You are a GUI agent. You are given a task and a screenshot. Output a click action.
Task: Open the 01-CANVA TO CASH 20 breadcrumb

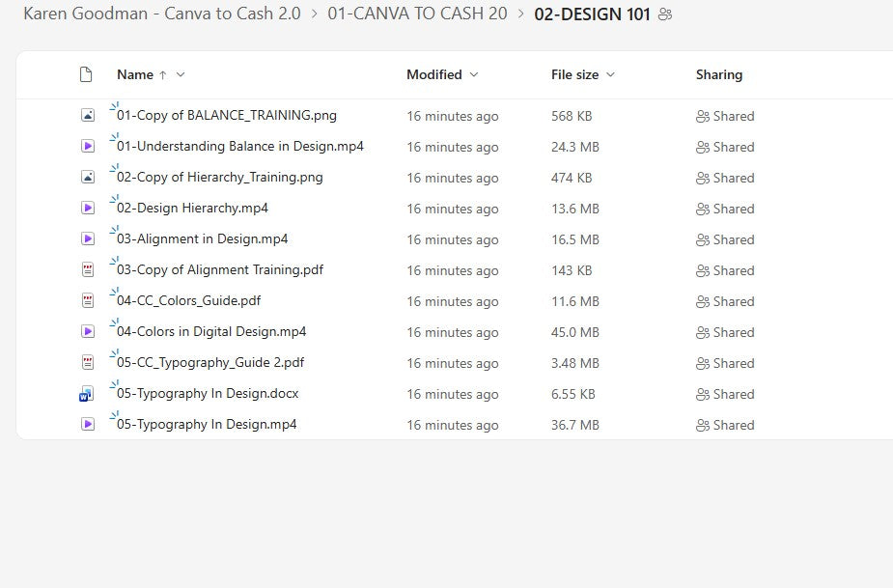click(x=417, y=14)
